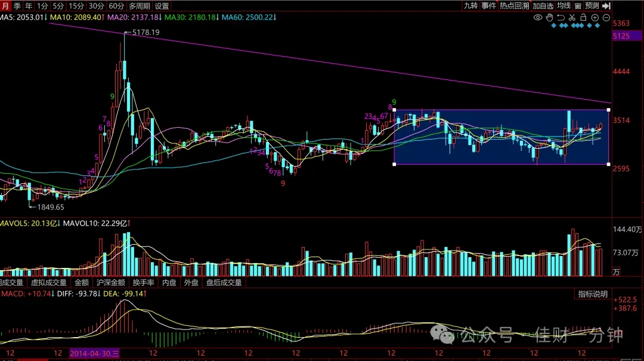
Task: Click the MA10: 2089.40 label
Action: 77,17
